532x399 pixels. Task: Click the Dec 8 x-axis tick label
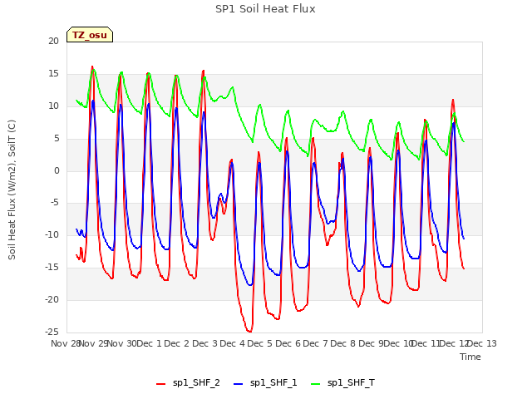pos(343,343)
